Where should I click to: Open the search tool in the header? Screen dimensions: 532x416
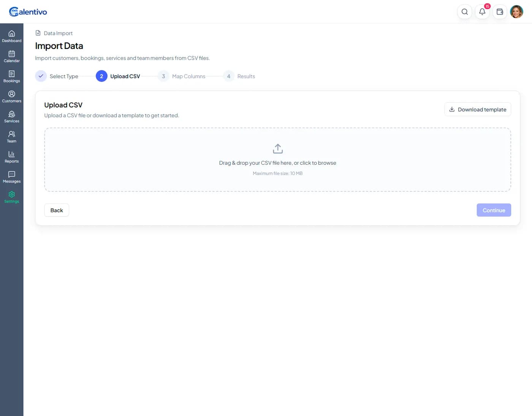[x=464, y=12]
